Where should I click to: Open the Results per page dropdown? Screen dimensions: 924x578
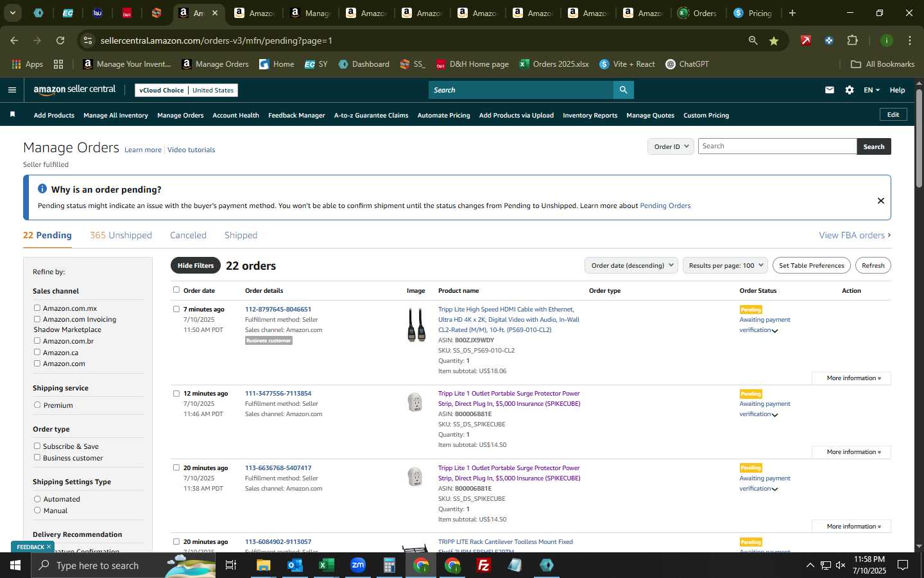coord(725,265)
